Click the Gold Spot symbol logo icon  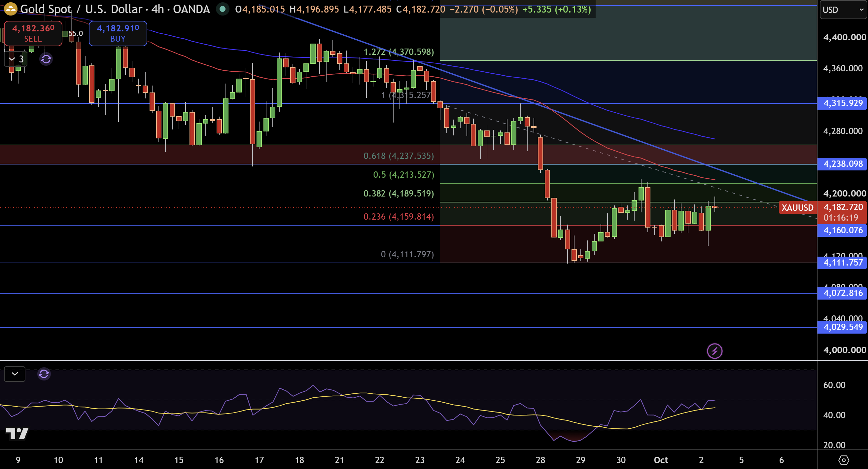coord(11,9)
